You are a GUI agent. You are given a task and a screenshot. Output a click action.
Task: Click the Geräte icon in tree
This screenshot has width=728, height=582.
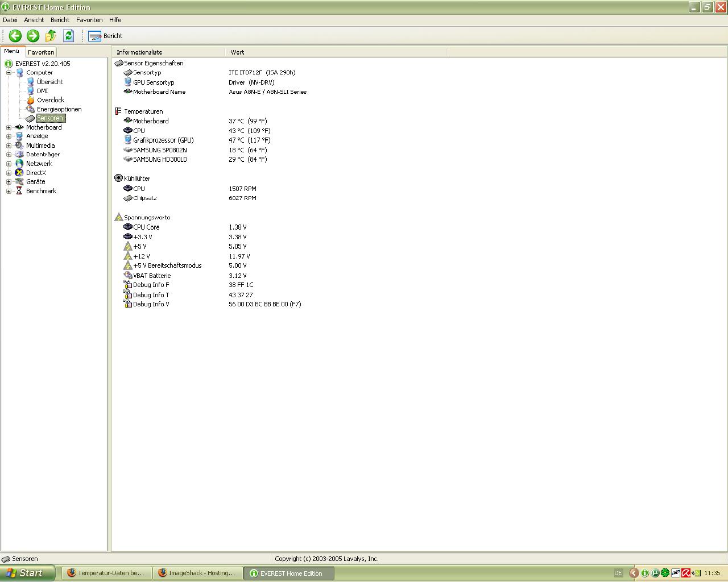pyautogui.click(x=19, y=182)
